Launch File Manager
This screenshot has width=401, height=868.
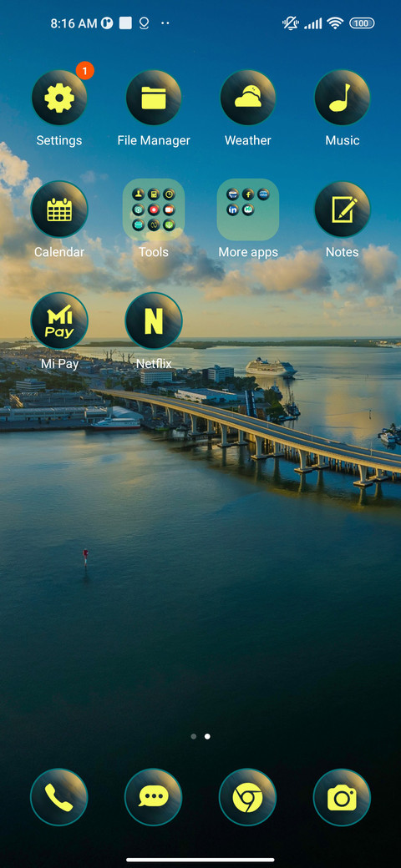click(154, 98)
